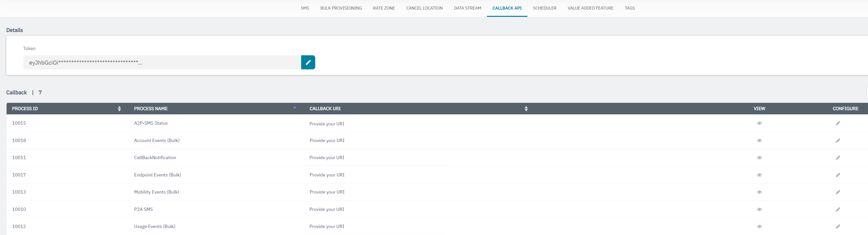View the P2A SMS callback details
This screenshot has height=235, width=868.
pos(759,209)
